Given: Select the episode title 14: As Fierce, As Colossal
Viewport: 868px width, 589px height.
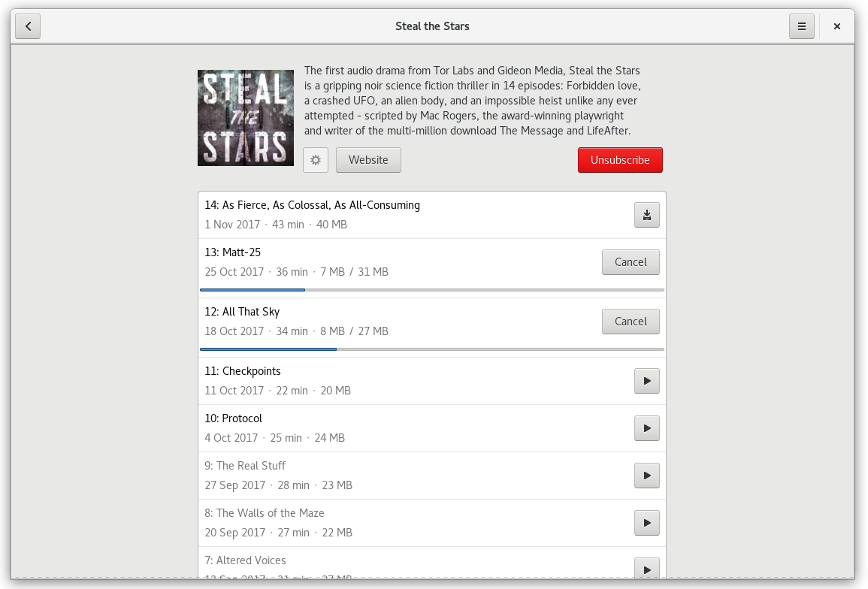Looking at the screenshot, I should point(312,205).
